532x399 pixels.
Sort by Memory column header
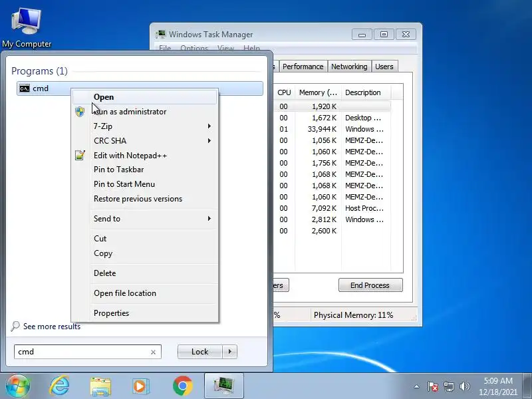pos(318,92)
